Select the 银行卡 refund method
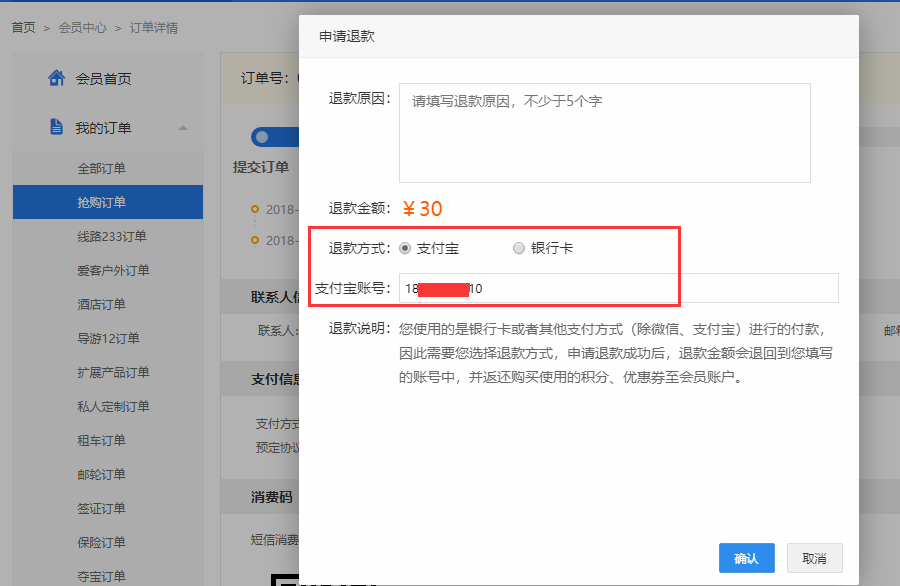Screen dimensions: 900x586 click(x=519, y=248)
